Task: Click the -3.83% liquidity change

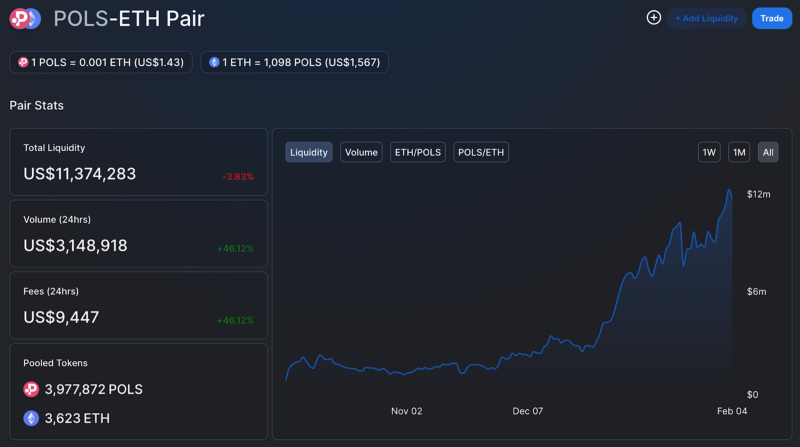Action: point(238,177)
